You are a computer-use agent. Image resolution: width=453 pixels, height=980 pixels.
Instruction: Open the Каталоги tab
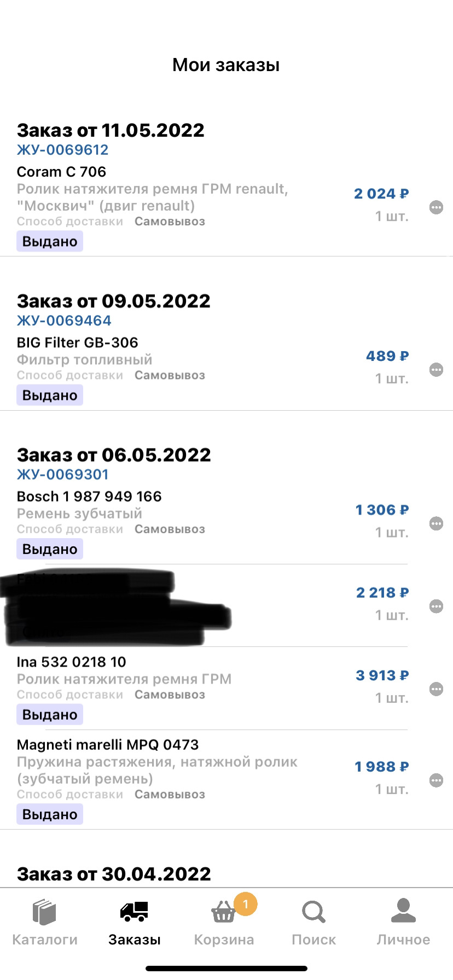pyautogui.click(x=45, y=923)
